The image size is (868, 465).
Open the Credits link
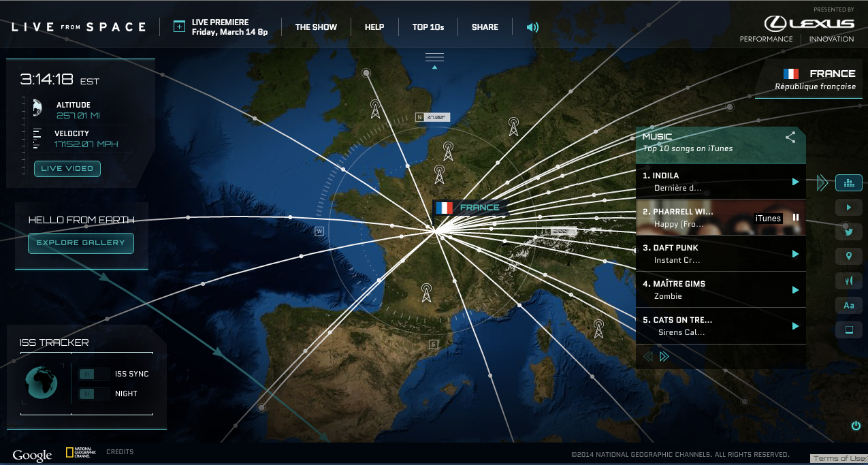pos(120,452)
